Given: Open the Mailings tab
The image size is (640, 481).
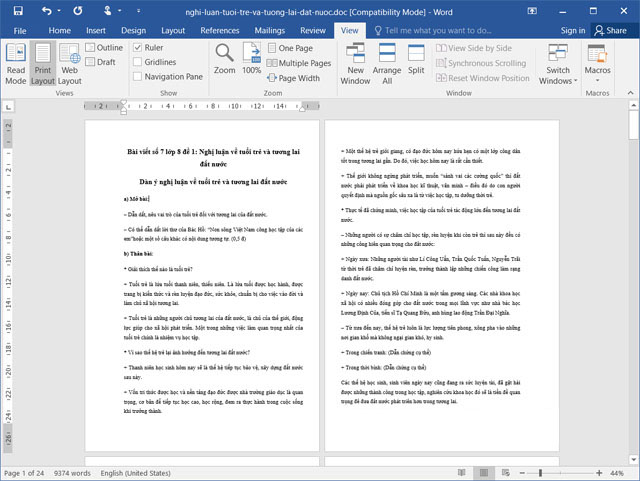Looking at the screenshot, I should tap(270, 31).
